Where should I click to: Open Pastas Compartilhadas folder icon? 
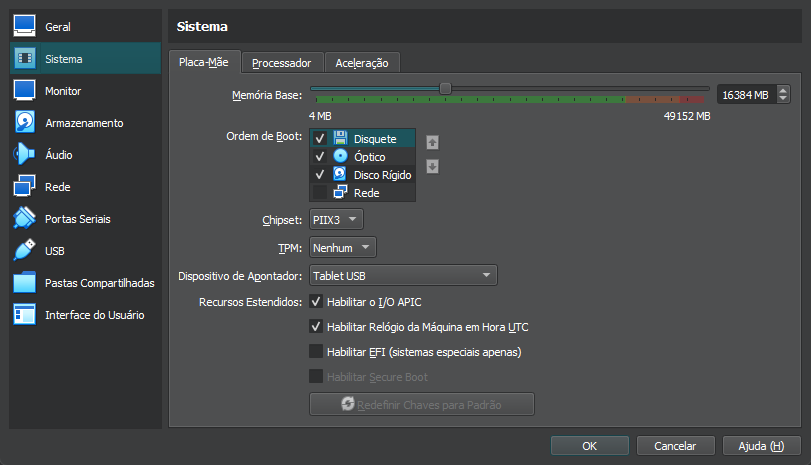point(24,282)
